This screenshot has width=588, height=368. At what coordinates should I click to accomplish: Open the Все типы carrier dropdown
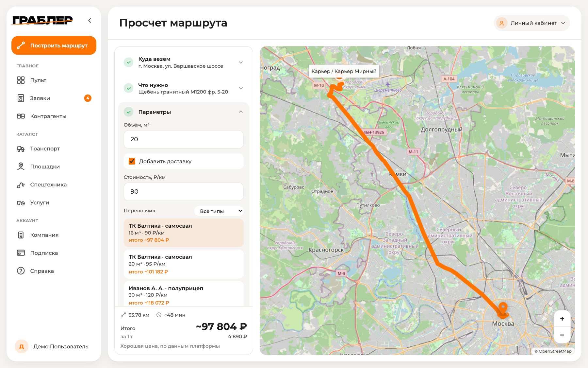(x=219, y=211)
